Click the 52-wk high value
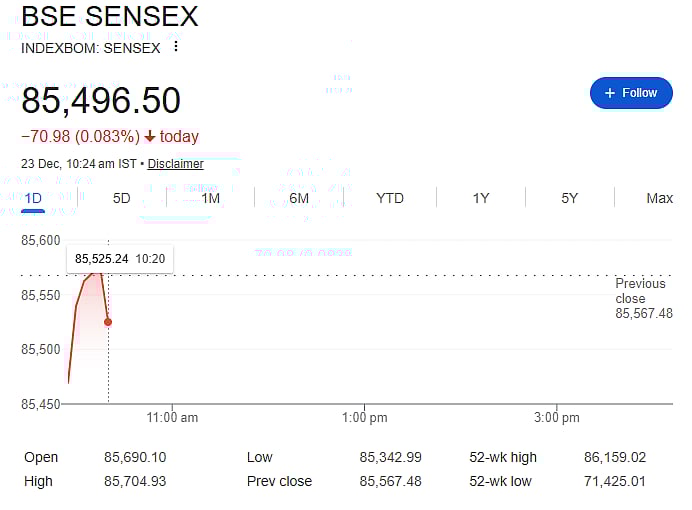Screen dimensions: 692x510 point(614,457)
